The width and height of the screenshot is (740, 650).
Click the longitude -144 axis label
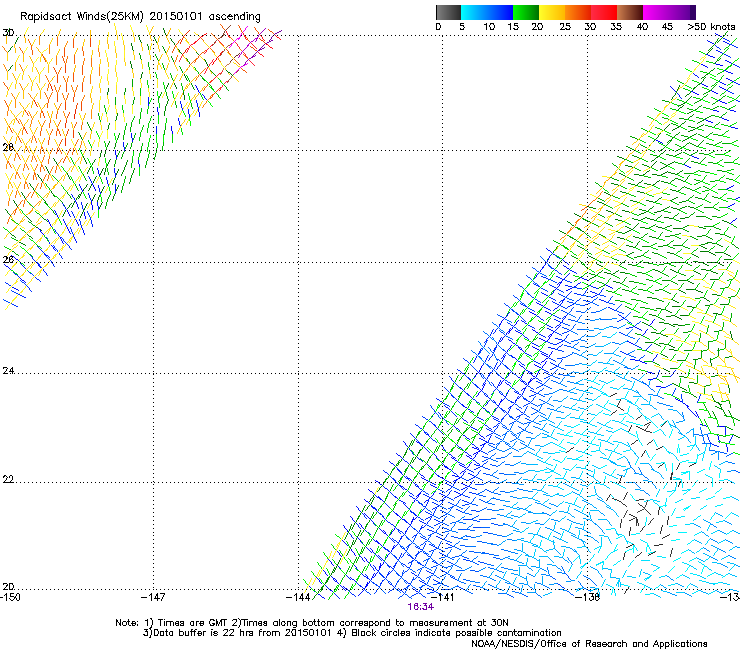coord(298,597)
